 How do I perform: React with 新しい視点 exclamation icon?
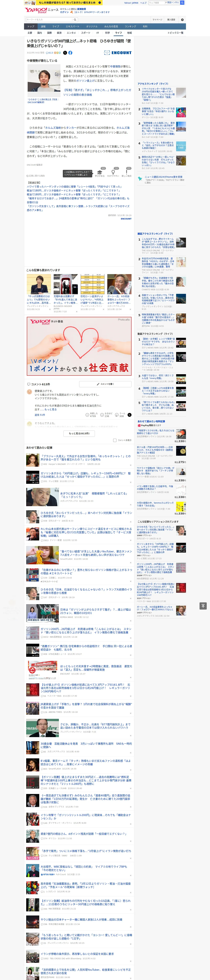127,172
